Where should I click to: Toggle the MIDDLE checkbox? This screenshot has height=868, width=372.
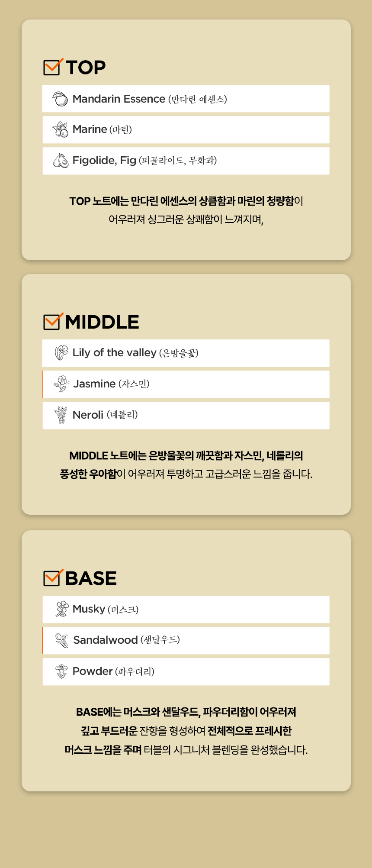[52, 322]
